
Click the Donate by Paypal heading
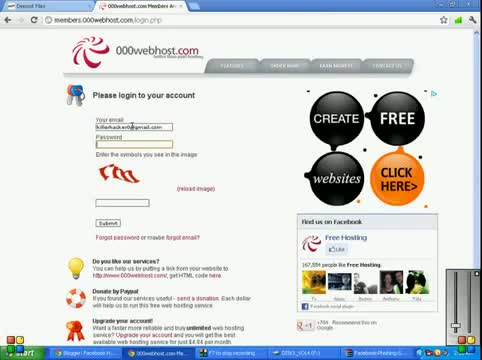(x=115, y=291)
